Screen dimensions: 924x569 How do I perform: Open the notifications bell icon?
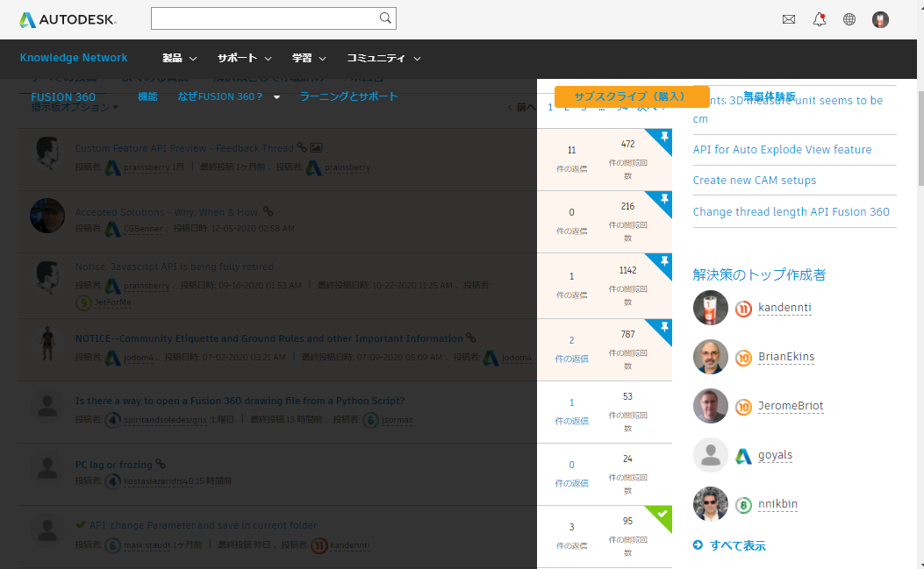click(x=819, y=19)
